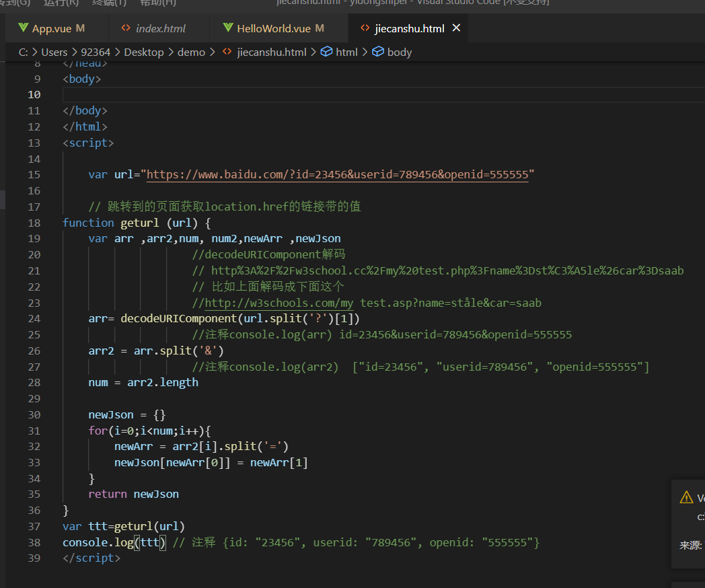Screen dimensions: 705x588
Task: Click line number 15 in the gutter
Action: click(34, 174)
